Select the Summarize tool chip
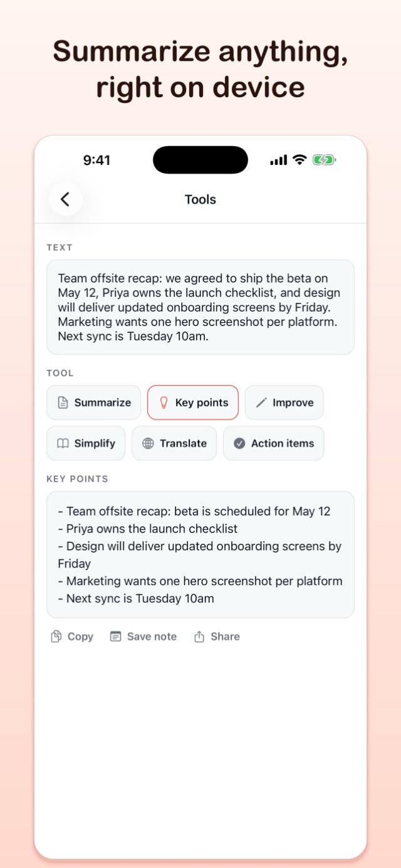This screenshot has height=868, width=401. click(x=94, y=403)
